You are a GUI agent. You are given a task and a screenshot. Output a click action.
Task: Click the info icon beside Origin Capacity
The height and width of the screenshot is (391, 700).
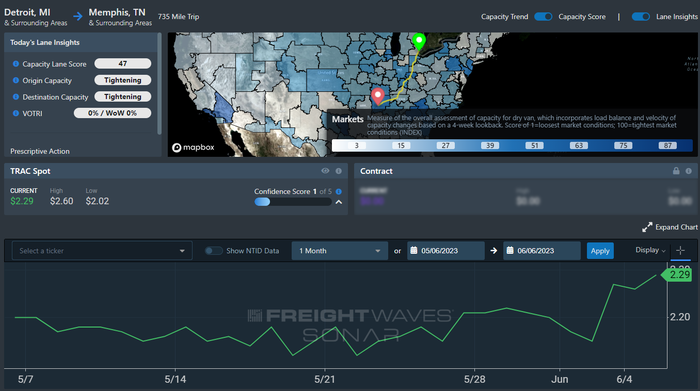coord(16,80)
